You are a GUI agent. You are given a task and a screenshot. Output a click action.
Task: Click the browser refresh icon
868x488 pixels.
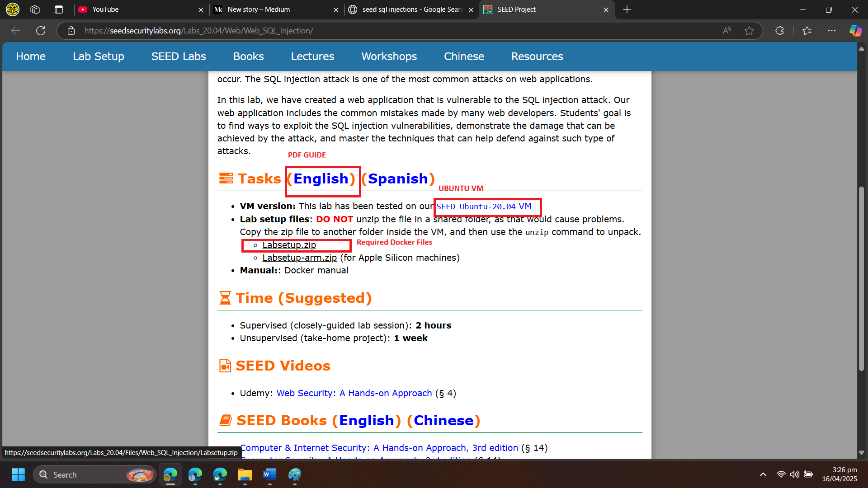point(41,31)
